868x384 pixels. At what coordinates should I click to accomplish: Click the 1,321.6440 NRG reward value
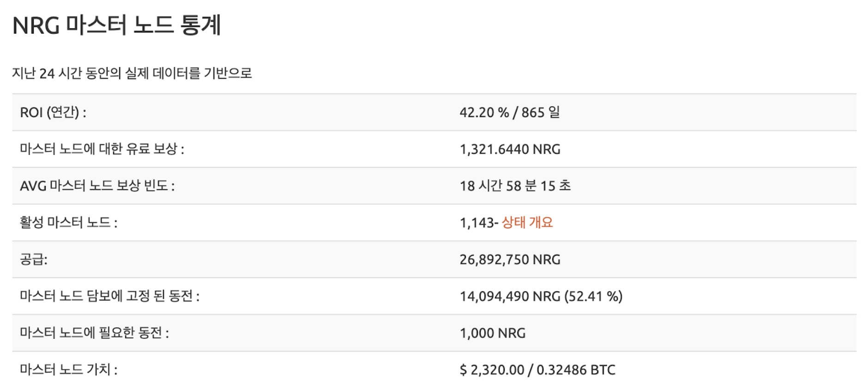510,149
